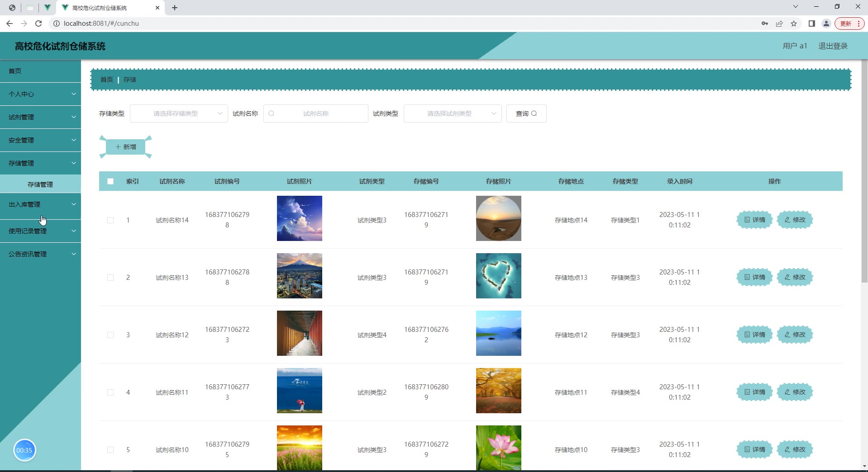The width and height of the screenshot is (868, 472).
Task: Open the 试剂照片 thumbnail for 试剂名称12
Action: pyautogui.click(x=300, y=333)
